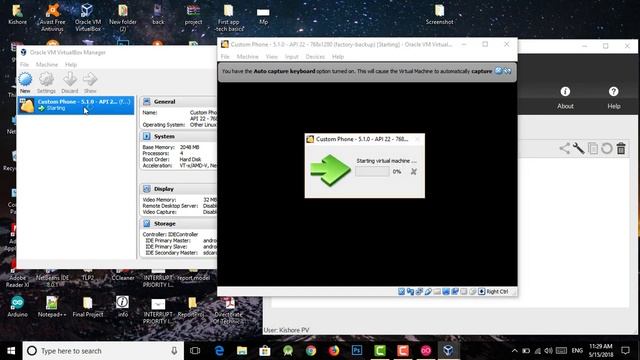The image size is (640, 360).
Task: Open Help menu in VirtualBox Manager
Action: pyautogui.click(x=71, y=64)
